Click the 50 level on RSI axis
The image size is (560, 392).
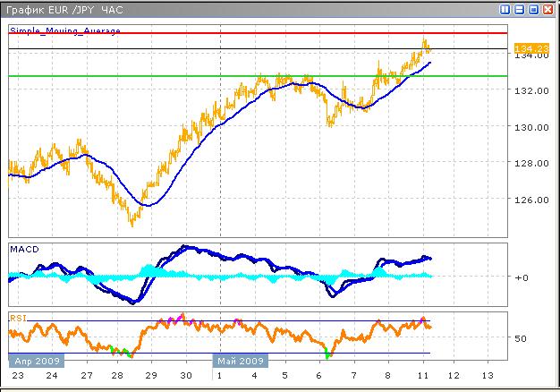coord(522,338)
